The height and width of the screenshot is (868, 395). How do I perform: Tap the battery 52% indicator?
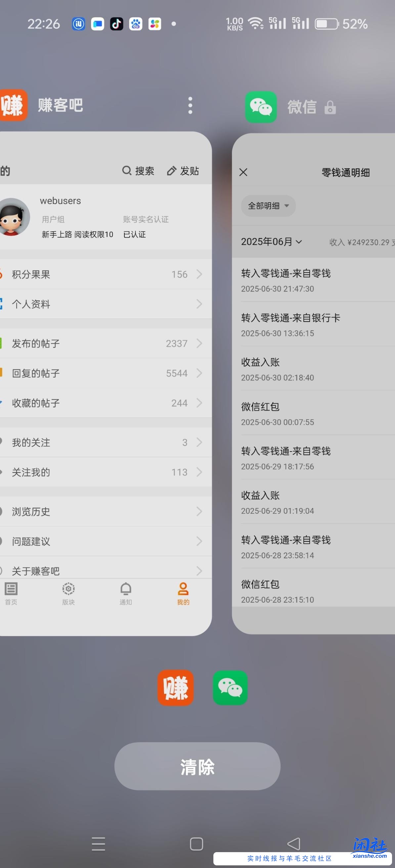[x=341, y=24]
